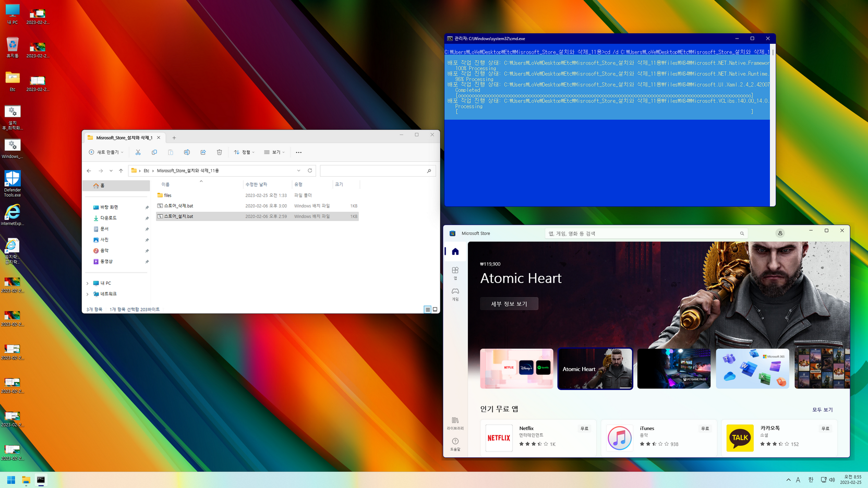Click the cmd terminal icon on taskbar
The height and width of the screenshot is (488, 868).
click(x=41, y=480)
